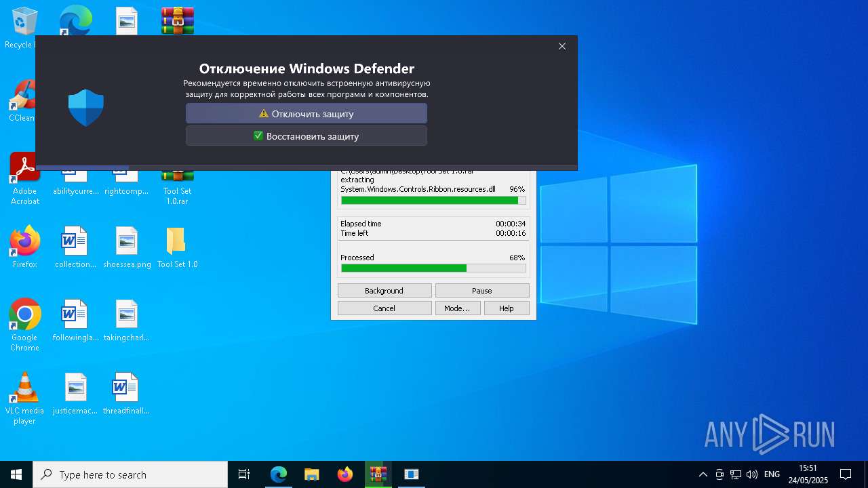This screenshot has height=488, width=868.
Task: Select the threadfinall... Word document
Action: (x=127, y=394)
